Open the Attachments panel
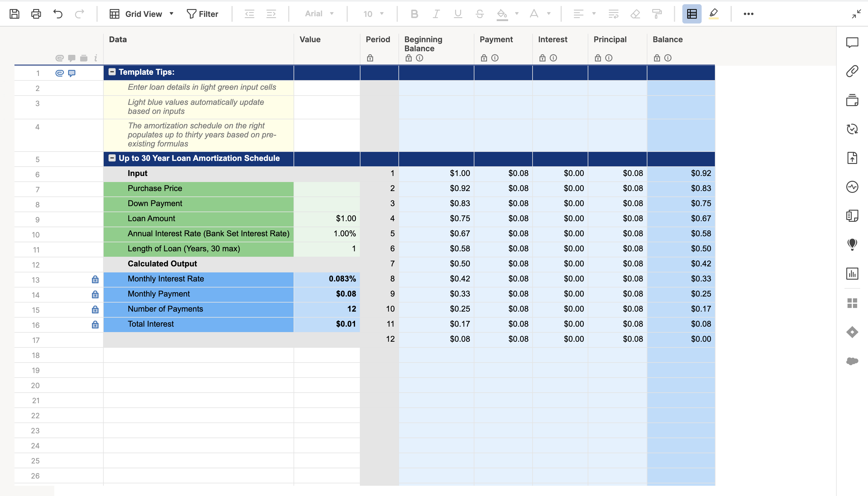This screenshot has height=496, width=868. 852,71
